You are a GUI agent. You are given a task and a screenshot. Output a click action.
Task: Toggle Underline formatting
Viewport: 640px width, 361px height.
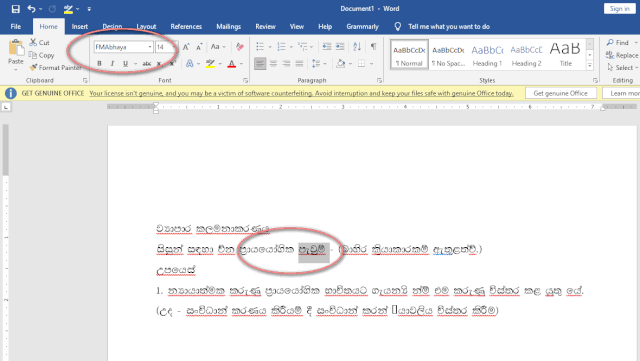tap(125, 64)
